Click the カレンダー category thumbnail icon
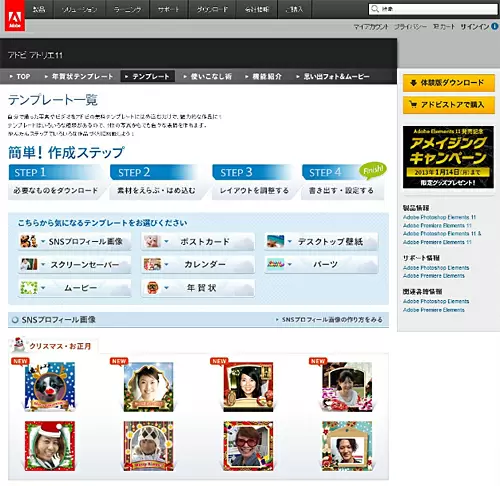The image size is (500, 486). click(x=152, y=264)
